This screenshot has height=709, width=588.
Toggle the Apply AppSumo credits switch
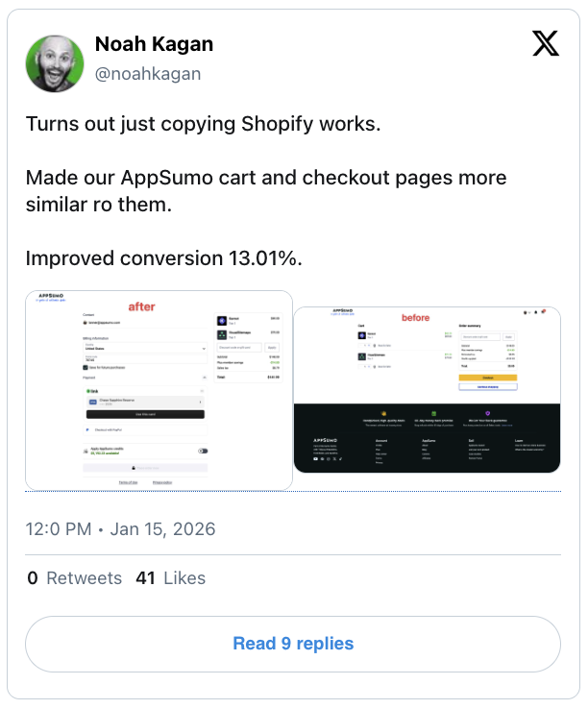[x=203, y=450]
